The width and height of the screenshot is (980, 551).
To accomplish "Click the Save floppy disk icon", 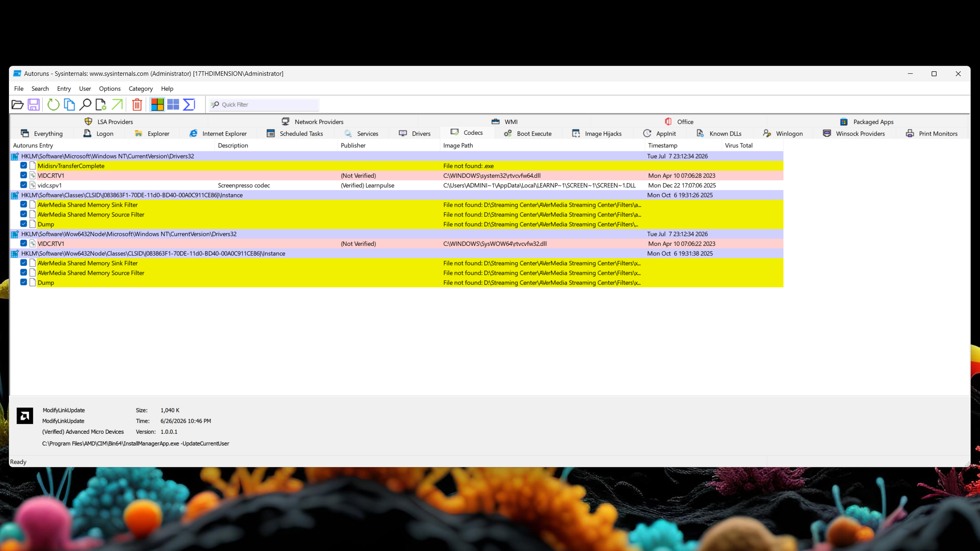I will [x=34, y=105].
